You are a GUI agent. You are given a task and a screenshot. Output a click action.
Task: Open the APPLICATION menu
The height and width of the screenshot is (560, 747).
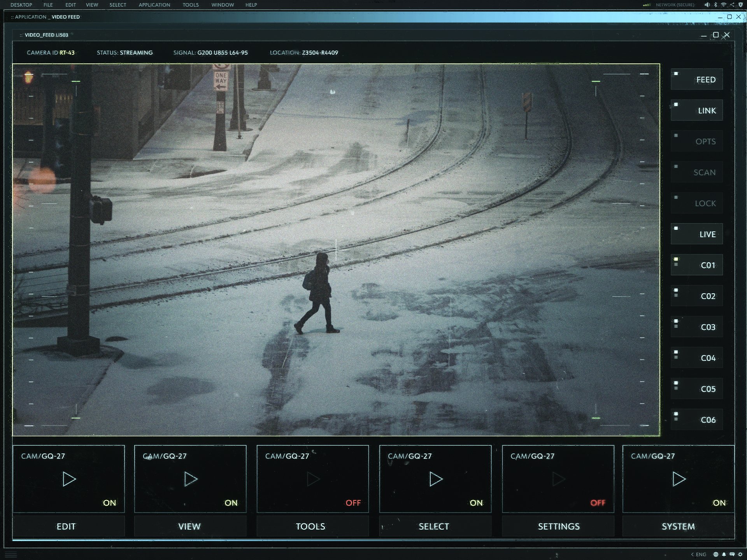coord(154,5)
